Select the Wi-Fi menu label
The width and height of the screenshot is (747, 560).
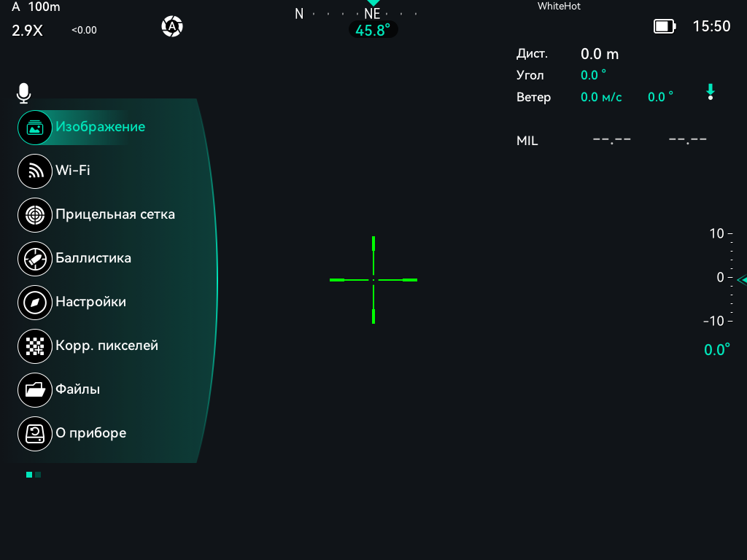(73, 170)
